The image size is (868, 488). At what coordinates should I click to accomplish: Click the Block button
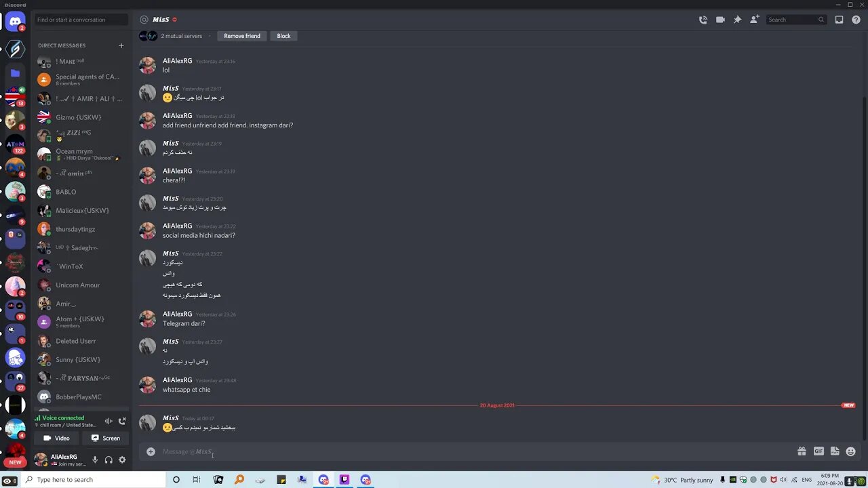pos(283,36)
